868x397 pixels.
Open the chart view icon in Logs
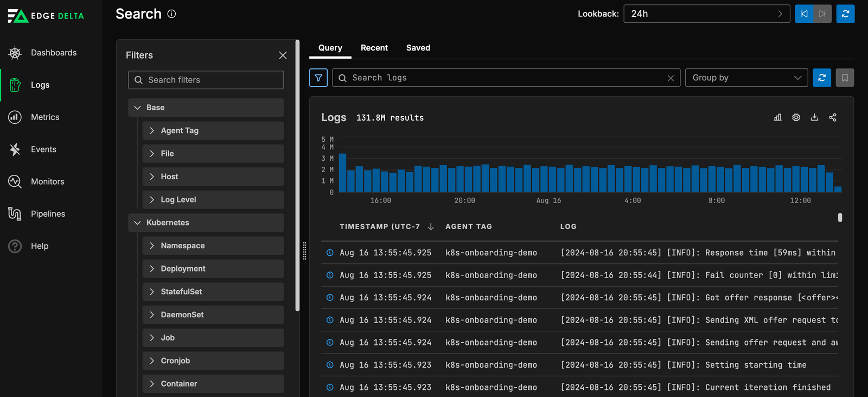pos(777,117)
